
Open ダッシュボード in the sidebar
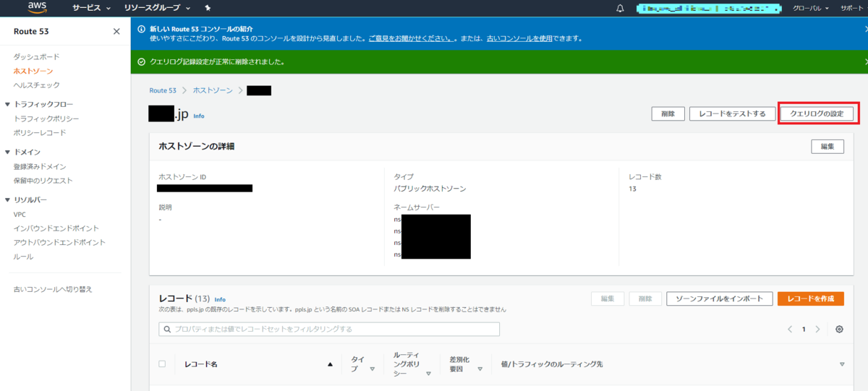(36, 56)
